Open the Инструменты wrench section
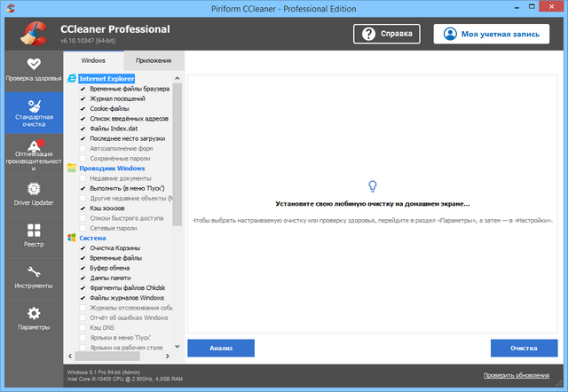 click(32, 278)
